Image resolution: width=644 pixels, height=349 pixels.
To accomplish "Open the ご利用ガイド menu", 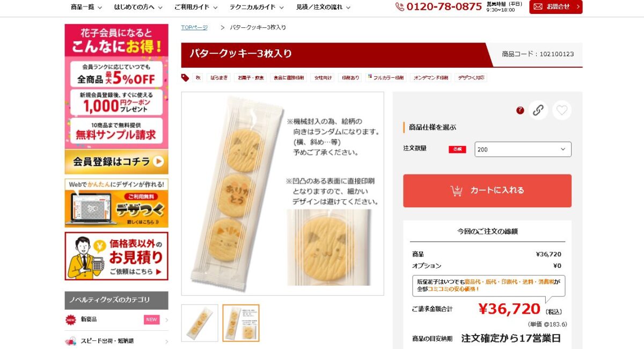I will 196,7.
